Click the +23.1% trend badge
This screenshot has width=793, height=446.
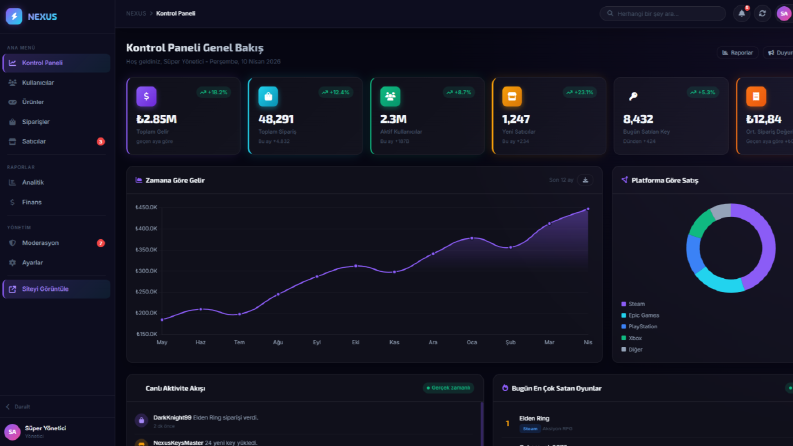(x=580, y=93)
